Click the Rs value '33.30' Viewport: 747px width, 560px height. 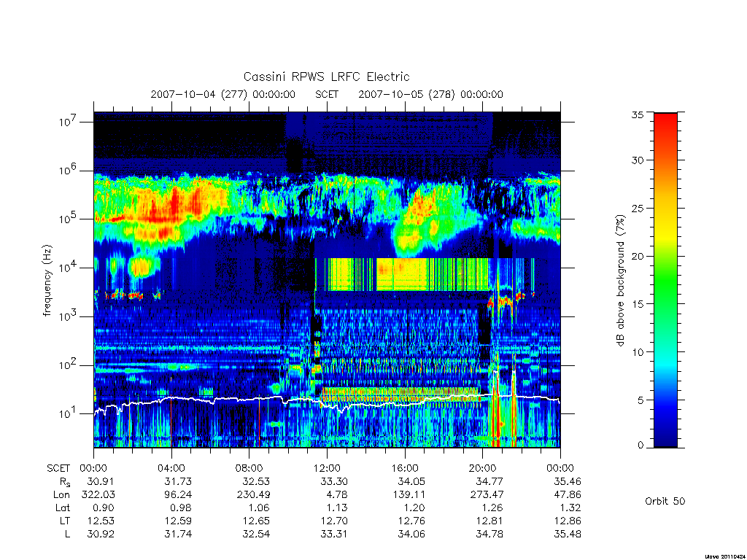point(334,481)
